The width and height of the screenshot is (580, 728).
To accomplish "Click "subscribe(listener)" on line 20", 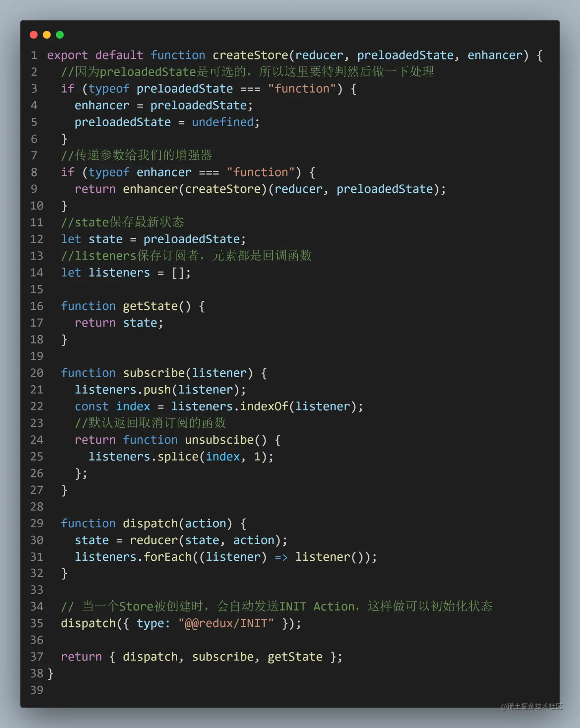I will (188, 373).
